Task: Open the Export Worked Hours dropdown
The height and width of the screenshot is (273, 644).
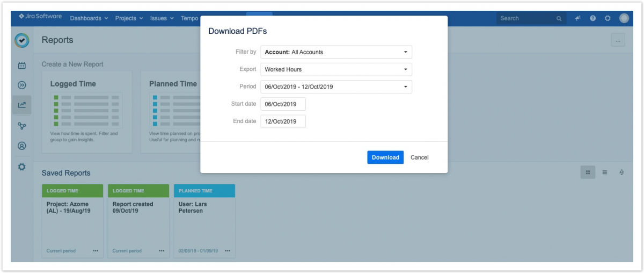Action: [336, 69]
